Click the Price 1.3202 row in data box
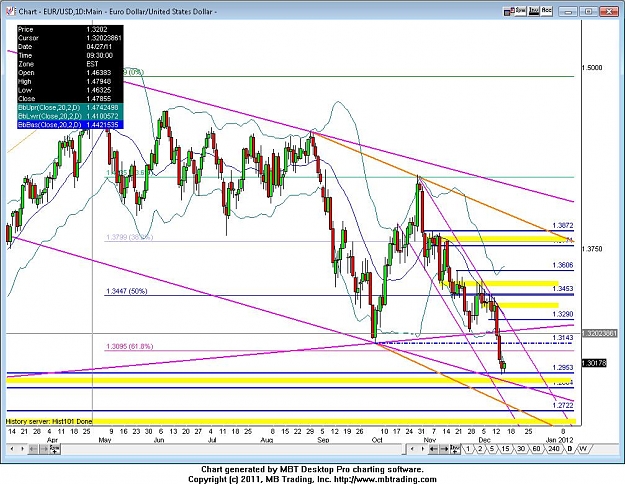The height and width of the screenshot is (484, 625). point(70,30)
